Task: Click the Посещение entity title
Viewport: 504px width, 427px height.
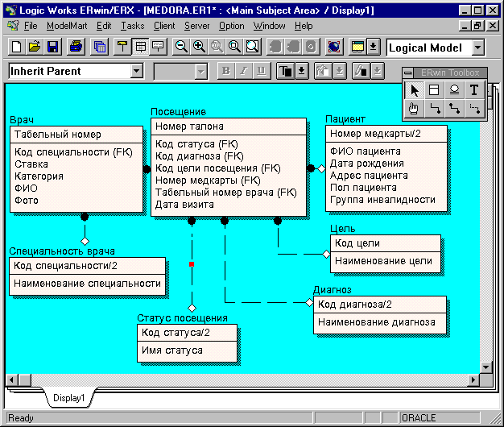Action: (x=178, y=112)
